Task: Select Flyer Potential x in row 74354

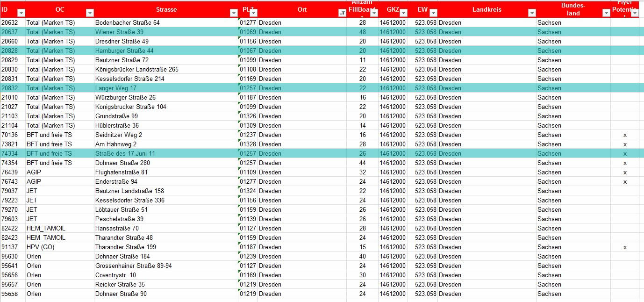Action: point(625,163)
